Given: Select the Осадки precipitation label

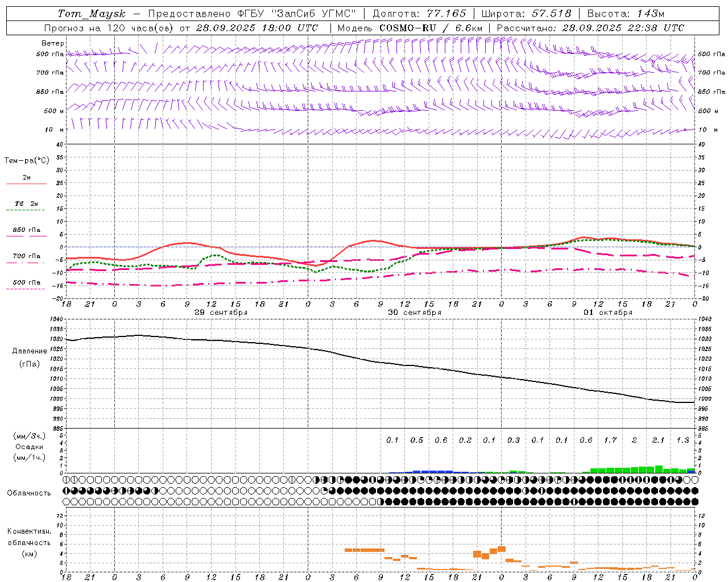Looking at the screenshot, I should tap(30, 447).
